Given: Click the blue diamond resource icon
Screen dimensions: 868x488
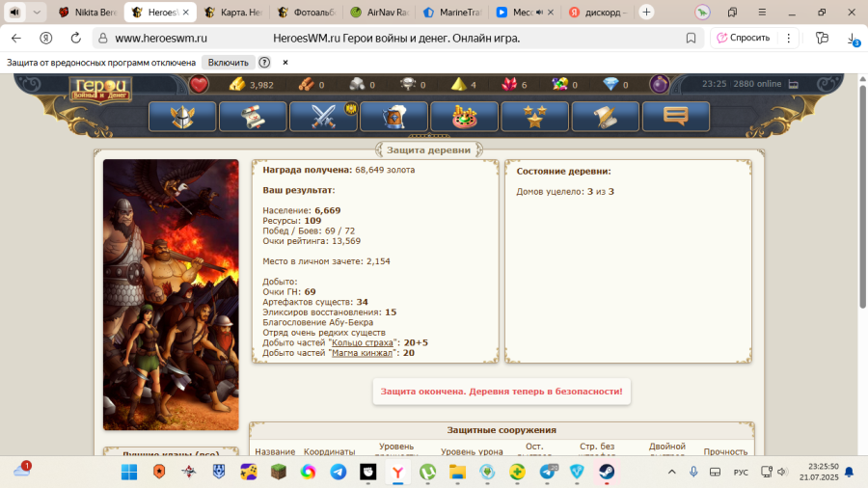Looking at the screenshot, I should click(x=610, y=85).
